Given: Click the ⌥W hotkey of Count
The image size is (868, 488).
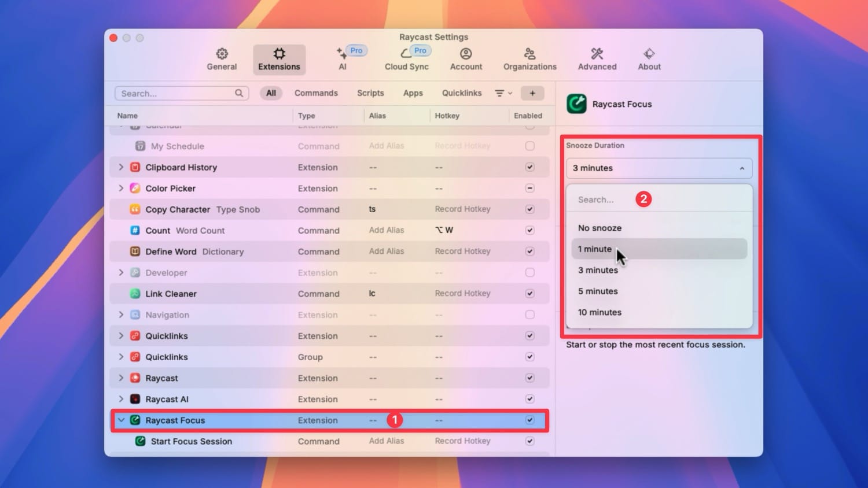Looking at the screenshot, I should (444, 230).
